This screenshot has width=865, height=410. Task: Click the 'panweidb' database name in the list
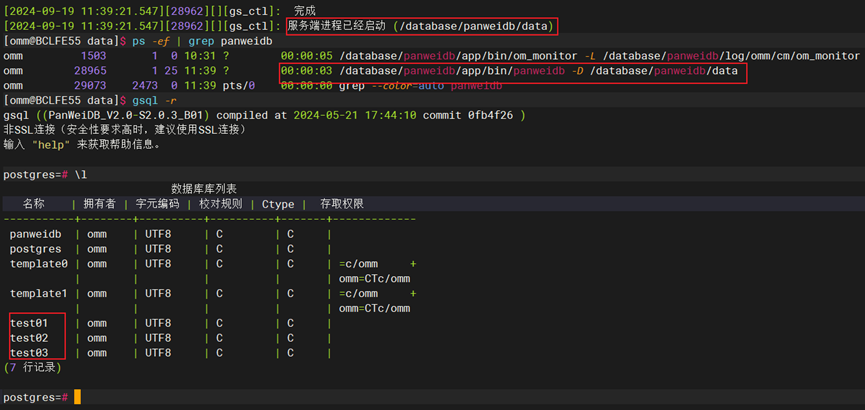pyautogui.click(x=35, y=234)
